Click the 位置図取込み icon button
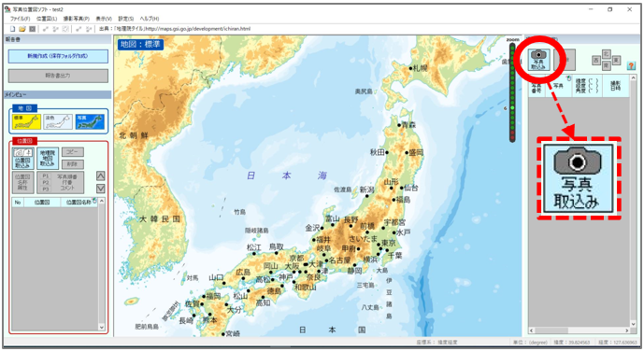The image size is (644, 351). pyautogui.click(x=22, y=159)
